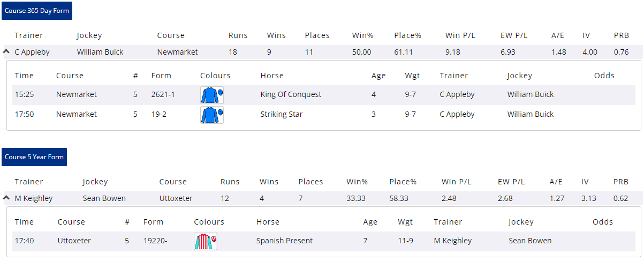Select Sean Bowen in summary row
Image resolution: width=644 pixels, height=261 pixels.
coord(104,198)
